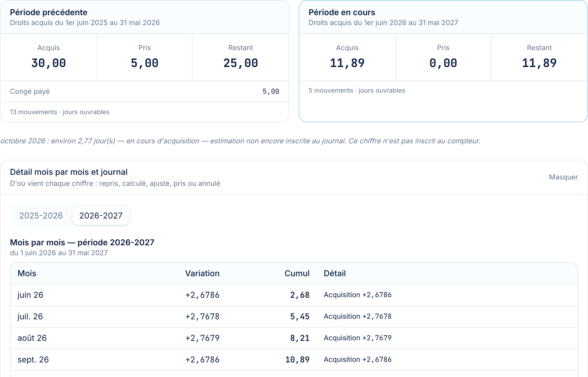Click the cumul value 10,89
588x377 pixels.
click(297, 360)
